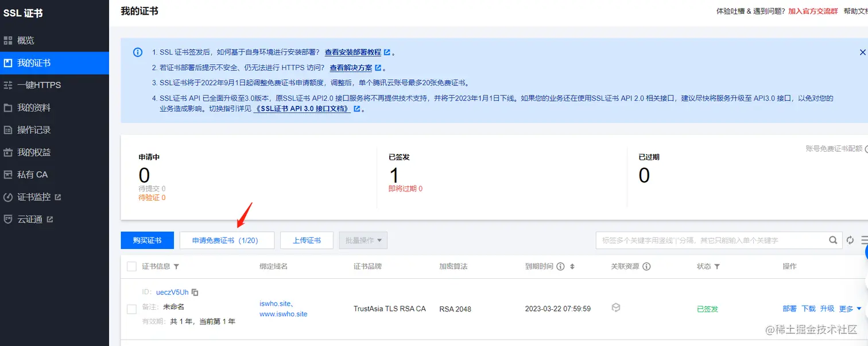The height and width of the screenshot is (346, 868).
Task: Click external-link icon beside 云证通
Action: [x=49, y=219]
